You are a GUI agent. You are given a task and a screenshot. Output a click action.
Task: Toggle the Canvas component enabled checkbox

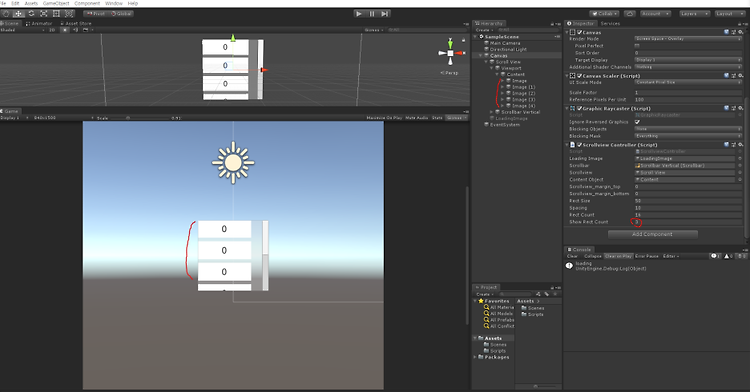pos(580,32)
